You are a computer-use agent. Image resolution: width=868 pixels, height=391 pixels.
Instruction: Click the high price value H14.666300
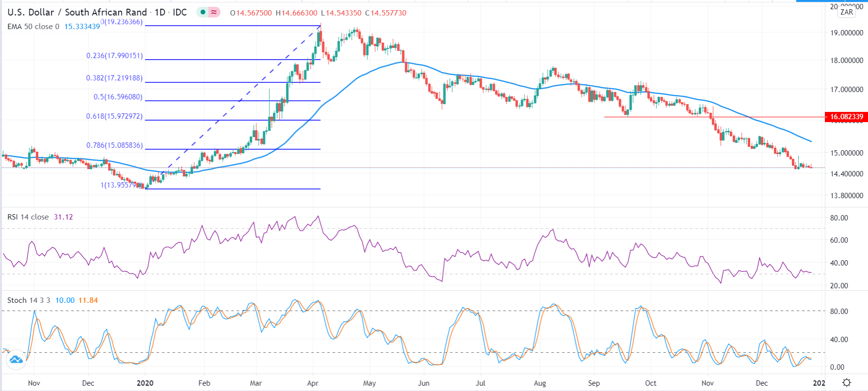click(x=297, y=13)
